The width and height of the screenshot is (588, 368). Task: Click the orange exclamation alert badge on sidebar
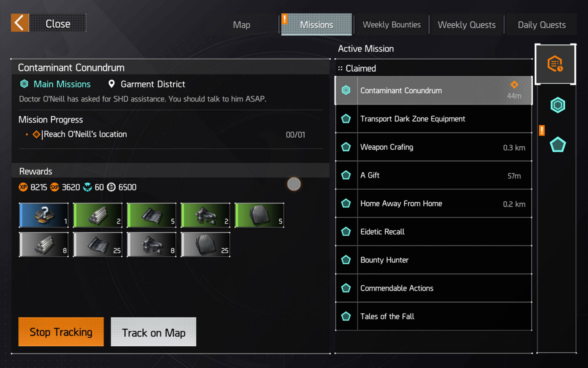(542, 130)
